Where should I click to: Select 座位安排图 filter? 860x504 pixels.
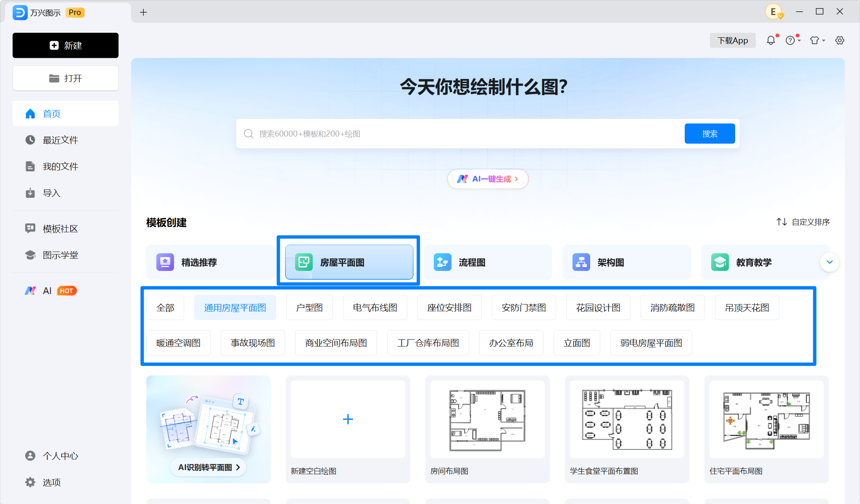tap(449, 307)
